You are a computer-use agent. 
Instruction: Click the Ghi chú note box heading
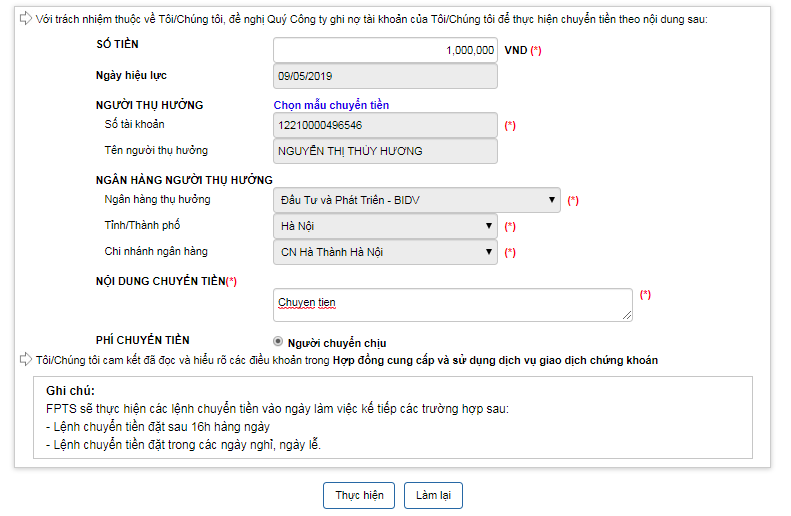tap(70, 390)
